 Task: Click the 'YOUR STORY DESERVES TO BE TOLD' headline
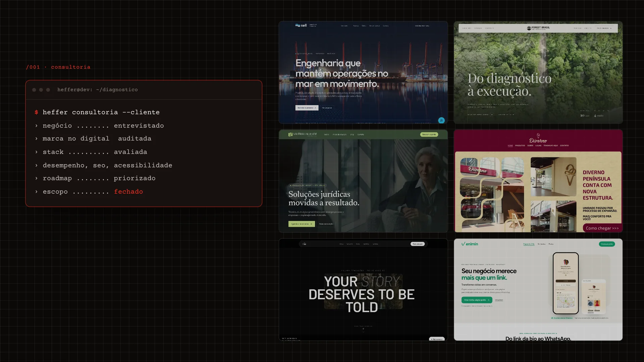[x=362, y=294]
